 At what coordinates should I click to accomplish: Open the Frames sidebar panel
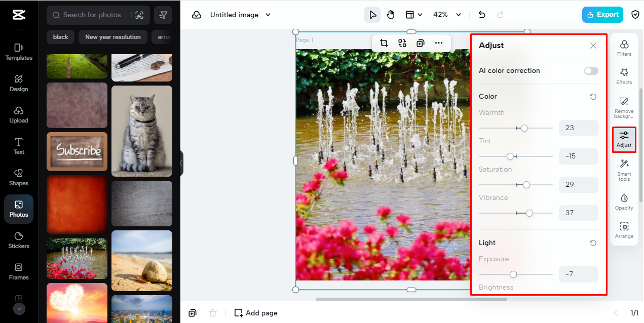[19, 271]
